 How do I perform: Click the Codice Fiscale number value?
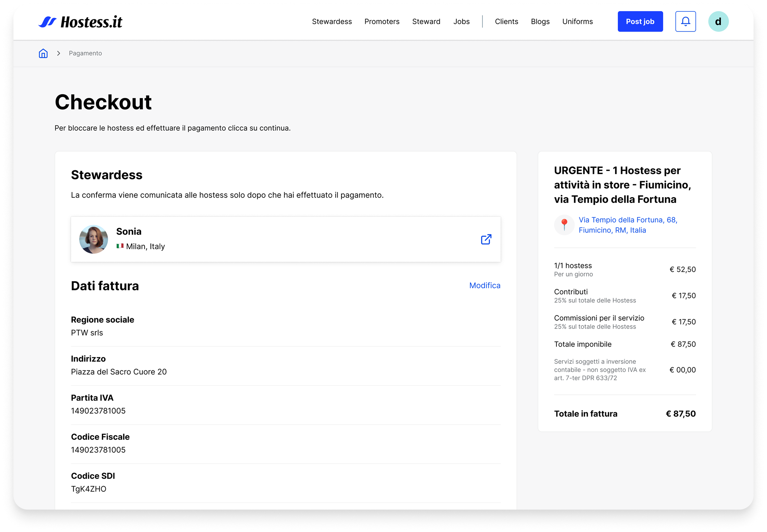98,450
